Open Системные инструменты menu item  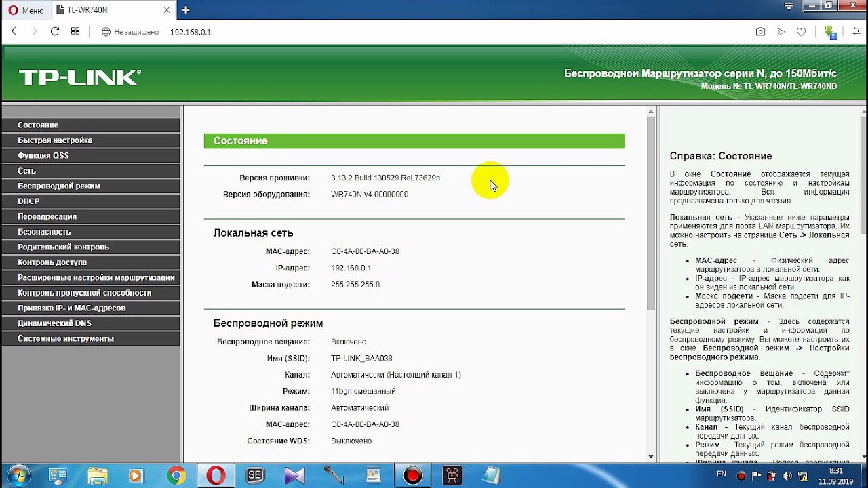91,339
